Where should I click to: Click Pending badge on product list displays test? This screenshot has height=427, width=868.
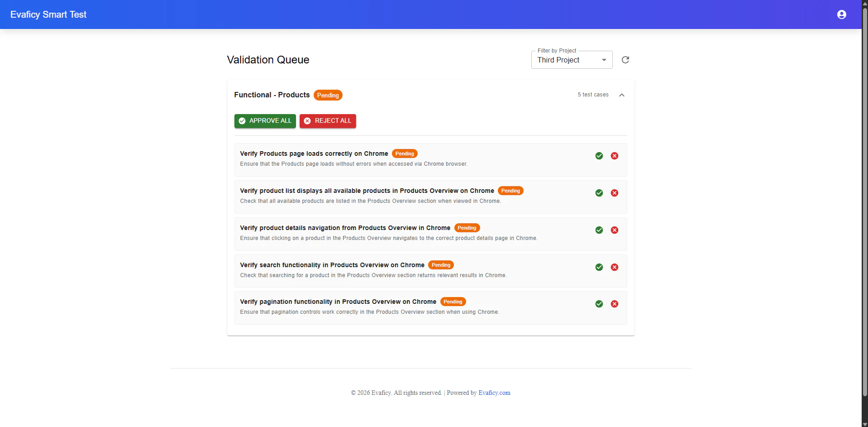tap(510, 191)
